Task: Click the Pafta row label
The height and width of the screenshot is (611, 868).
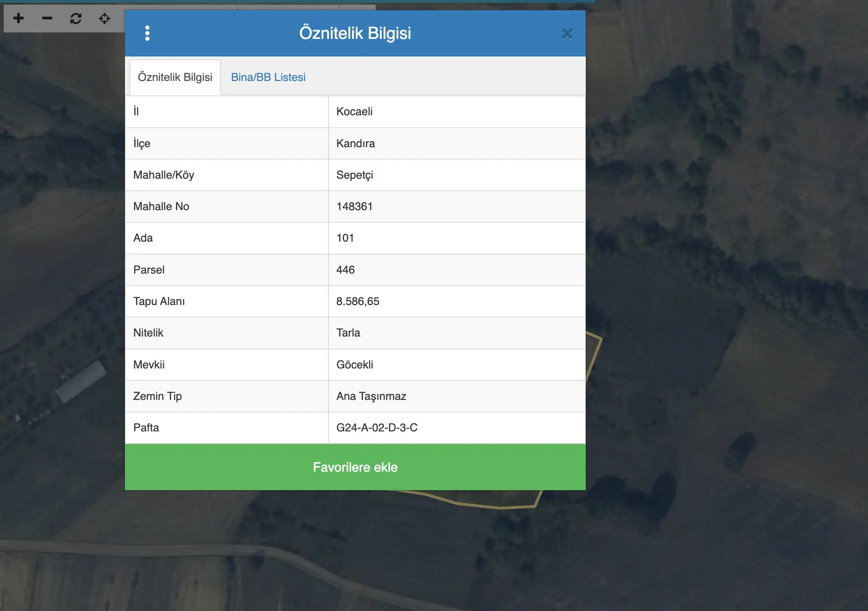Action: (146, 428)
